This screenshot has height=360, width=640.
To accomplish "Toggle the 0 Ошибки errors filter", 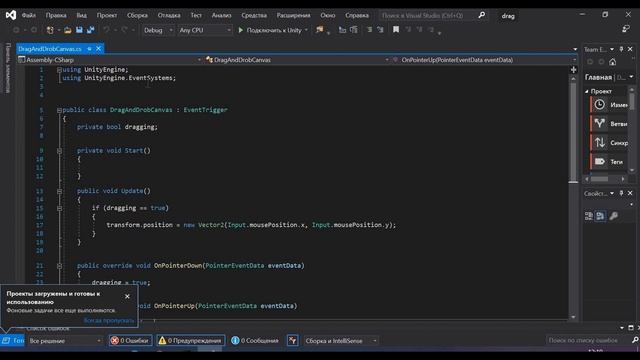I will 131,340.
